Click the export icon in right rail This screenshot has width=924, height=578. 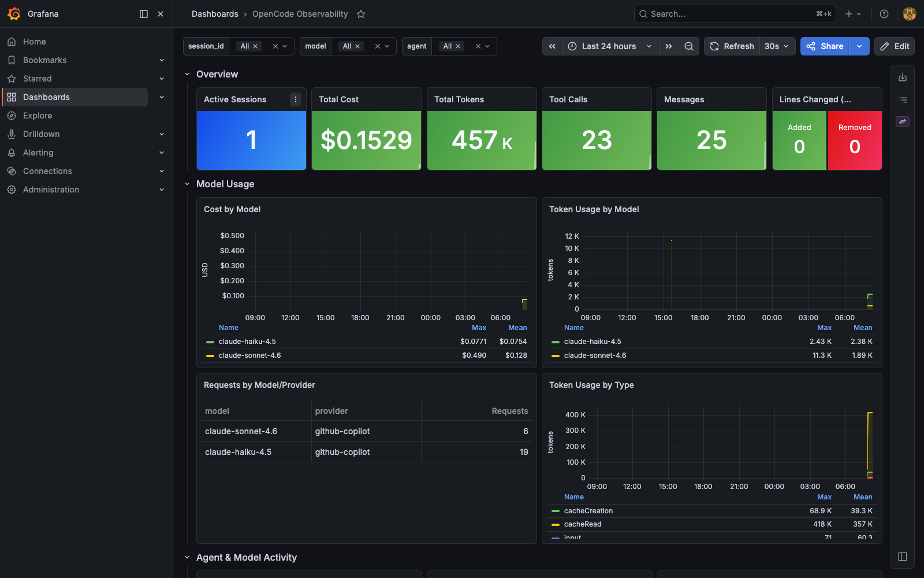pos(903,77)
